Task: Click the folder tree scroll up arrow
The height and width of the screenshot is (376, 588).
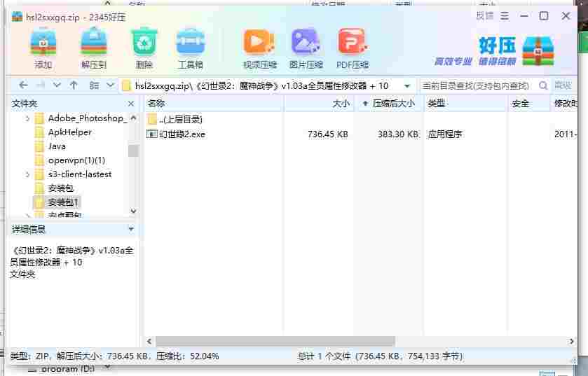Action: 133,118
